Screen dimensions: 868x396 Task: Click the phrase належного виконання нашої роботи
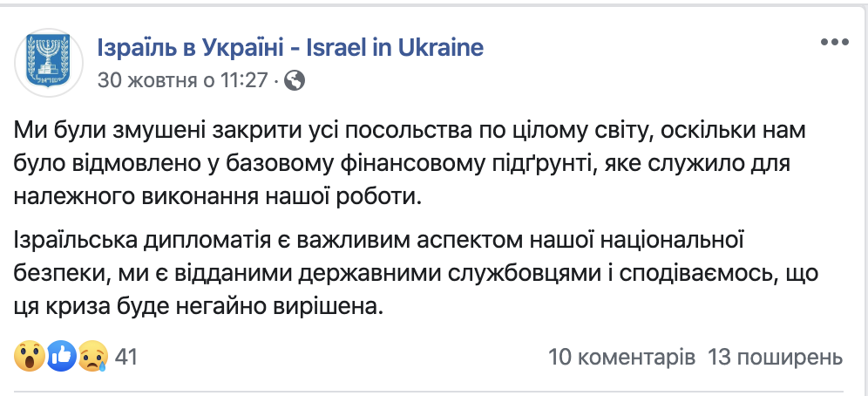218,198
